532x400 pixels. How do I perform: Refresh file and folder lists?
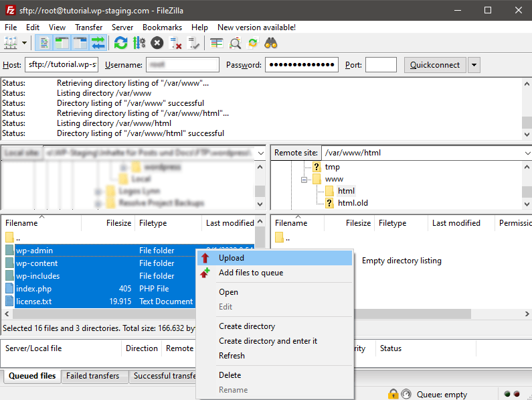(120, 43)
